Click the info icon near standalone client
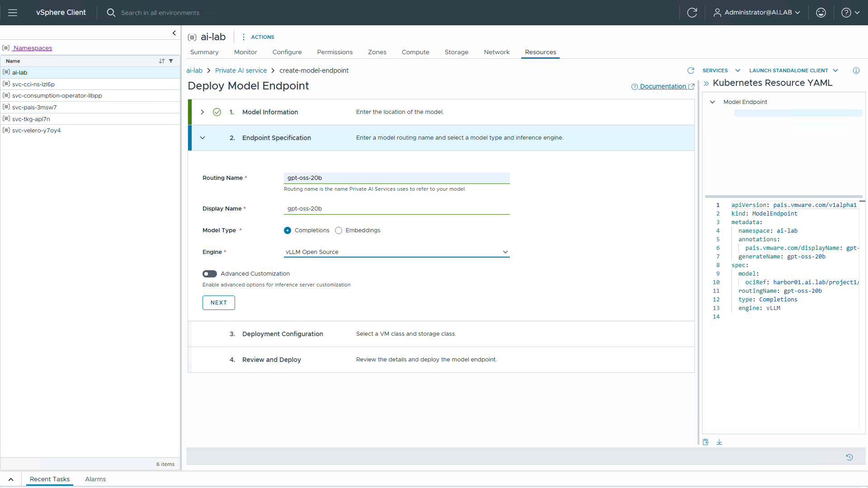 [856, 70]
